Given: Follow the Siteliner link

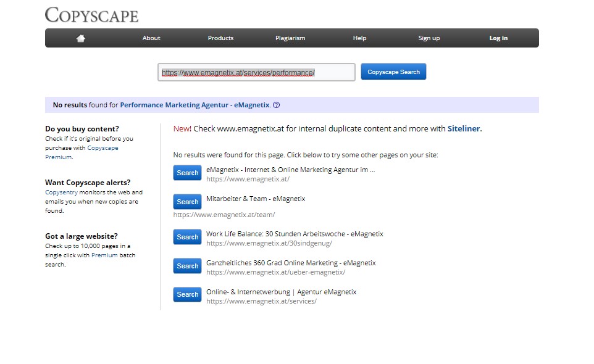Looking at the screenshot, I should pos(464,129).
